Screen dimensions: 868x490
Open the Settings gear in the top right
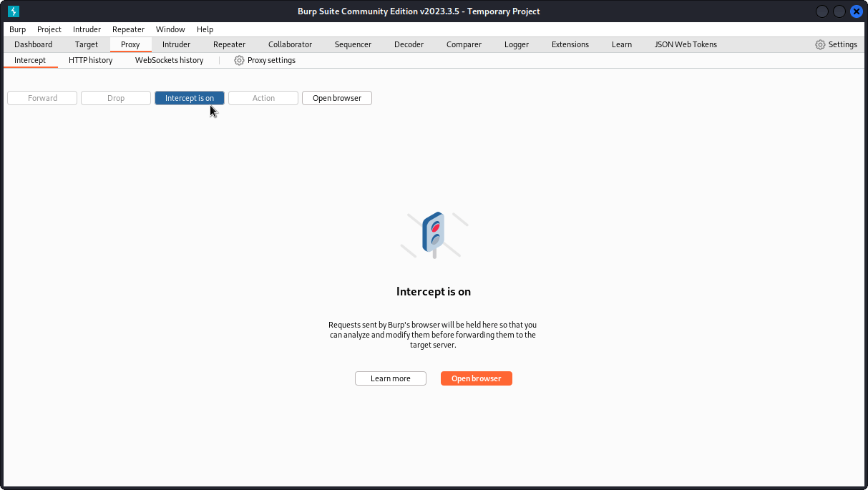[835, 44]
